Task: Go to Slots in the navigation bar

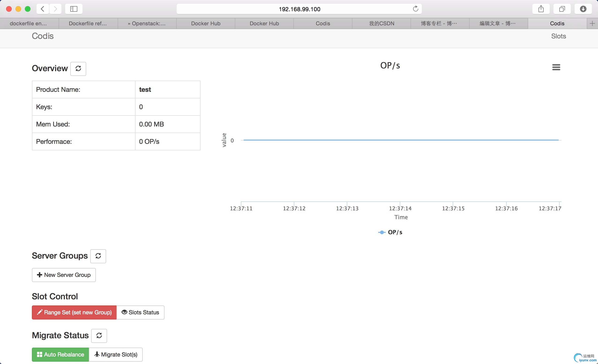Action: pos(558,36)
